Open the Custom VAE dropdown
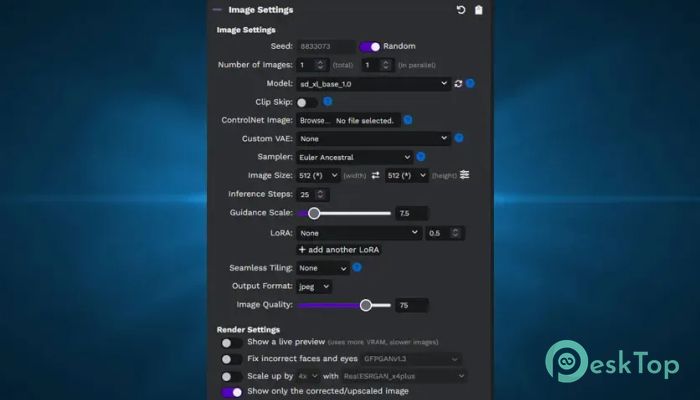This screenshot has width=700, height=400. pos(373,139)
